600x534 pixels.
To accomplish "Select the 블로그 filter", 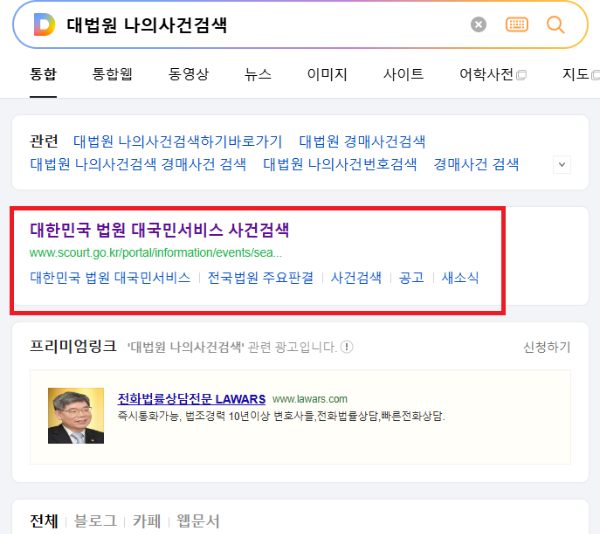I will point(95,521).
